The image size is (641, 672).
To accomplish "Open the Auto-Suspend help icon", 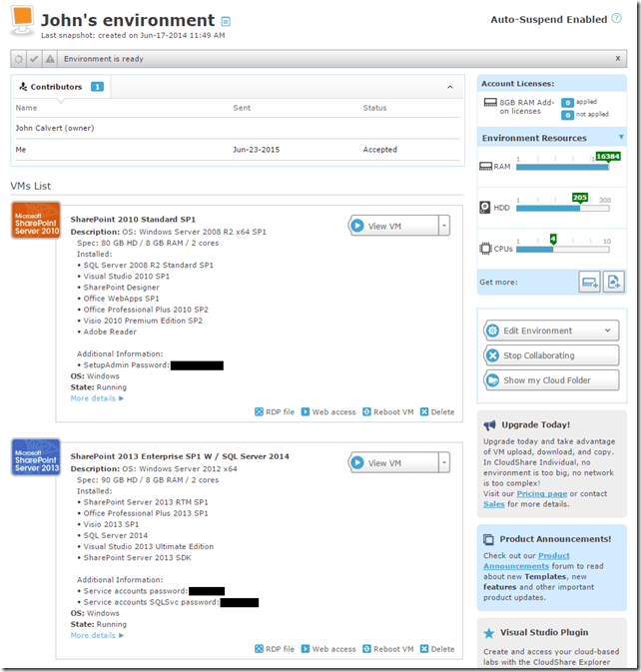I will (x=616, y=19).
